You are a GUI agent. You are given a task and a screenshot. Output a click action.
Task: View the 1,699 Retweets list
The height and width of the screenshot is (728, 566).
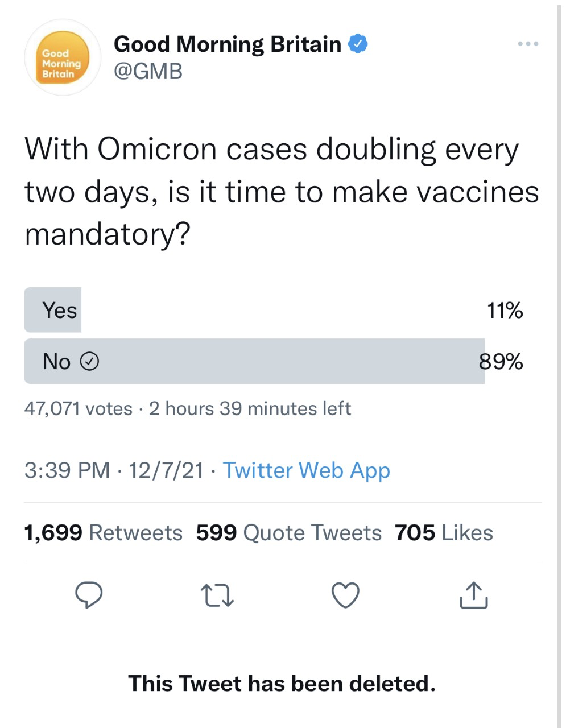coord(103,533)
